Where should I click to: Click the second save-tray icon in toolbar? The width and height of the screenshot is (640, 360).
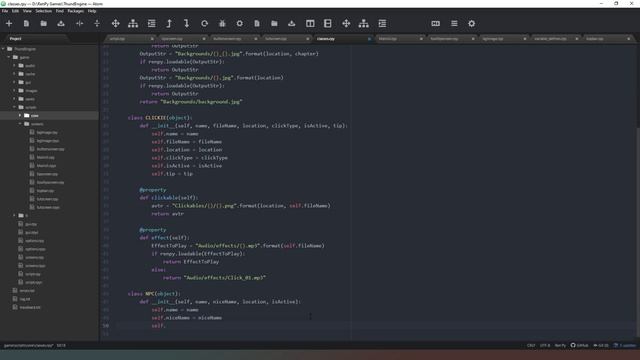pyautogui.click(x=291, y=24)
